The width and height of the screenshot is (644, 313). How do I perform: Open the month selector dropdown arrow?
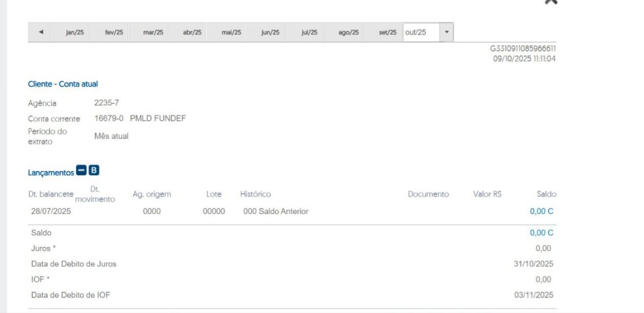447,32
